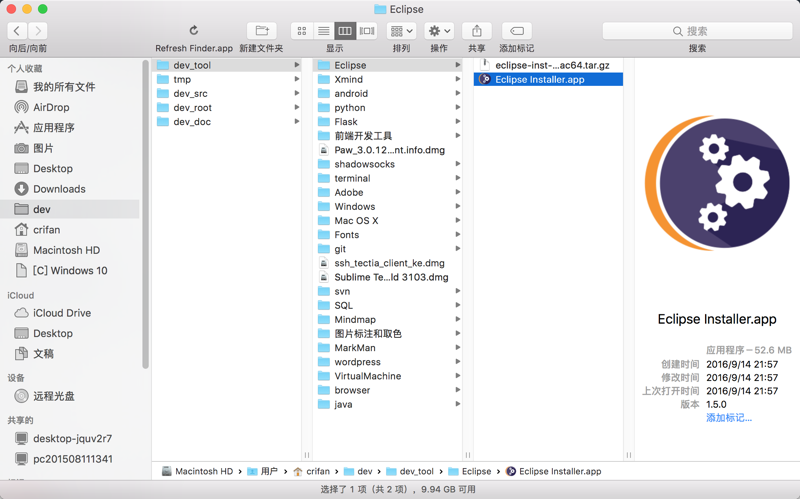800x499 pixels.
Task: Open Macintosh HD in the sidebar
Action: tap(69, 250)
